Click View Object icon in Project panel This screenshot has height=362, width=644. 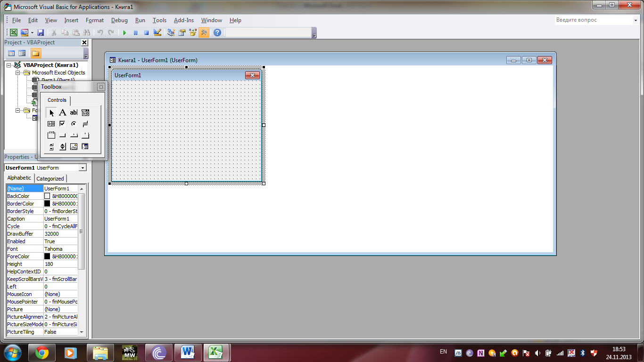(x=22, y=53)
